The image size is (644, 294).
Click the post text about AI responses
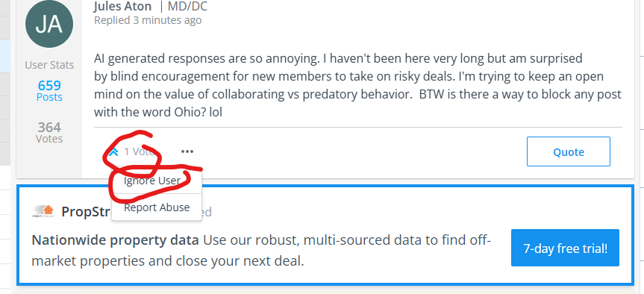tap(357, 85)
